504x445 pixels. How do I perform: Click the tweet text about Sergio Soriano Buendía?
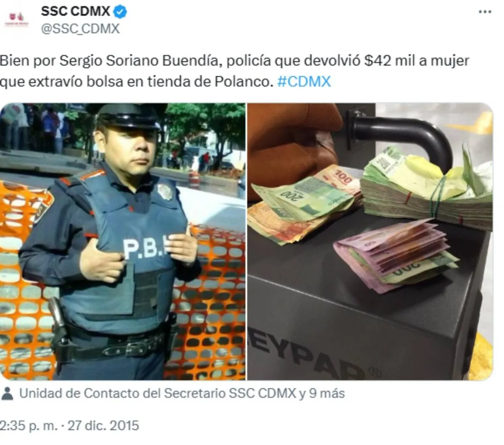tap(234, 71)
